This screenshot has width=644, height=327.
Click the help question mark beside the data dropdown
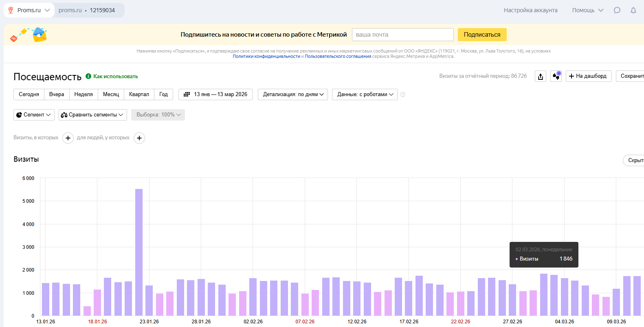403,94
